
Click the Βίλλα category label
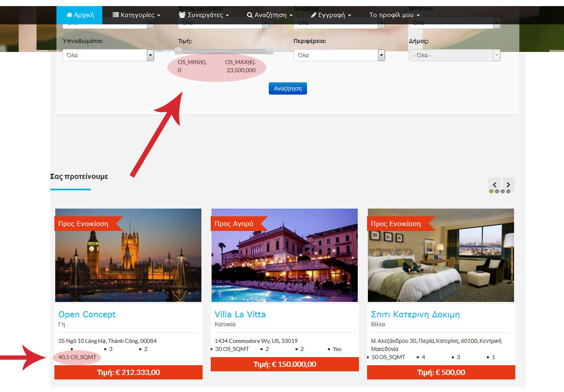coord(378,324)
